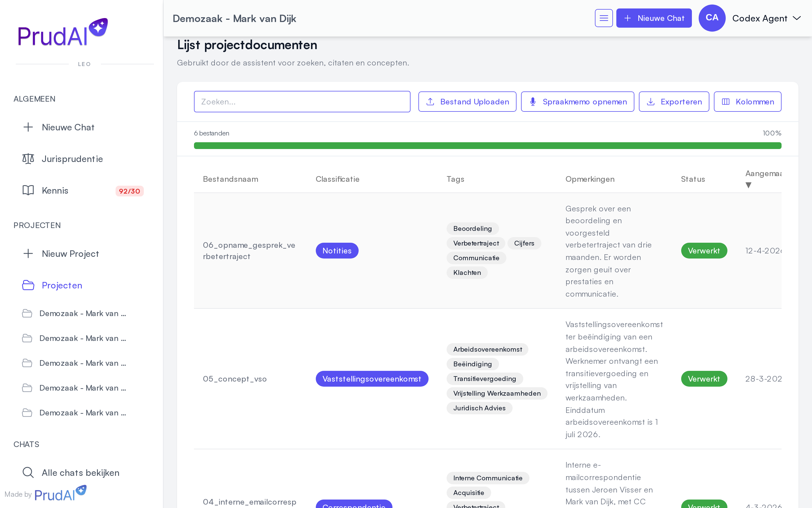Click the blue Nieuwe Chat header button
The width and height of the screenshot is (812, 508).
click(654, 18)
